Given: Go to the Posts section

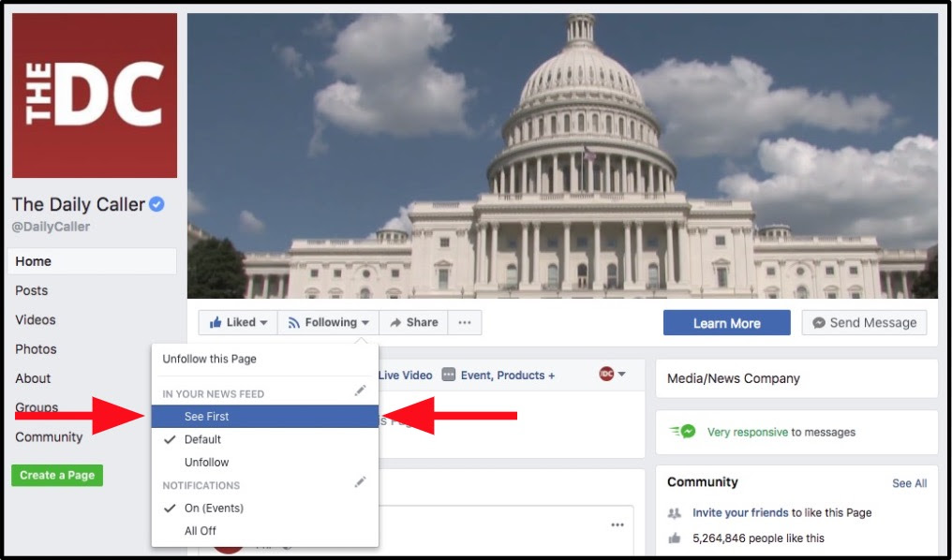Looking at the screenshot, I should point(32,290).
